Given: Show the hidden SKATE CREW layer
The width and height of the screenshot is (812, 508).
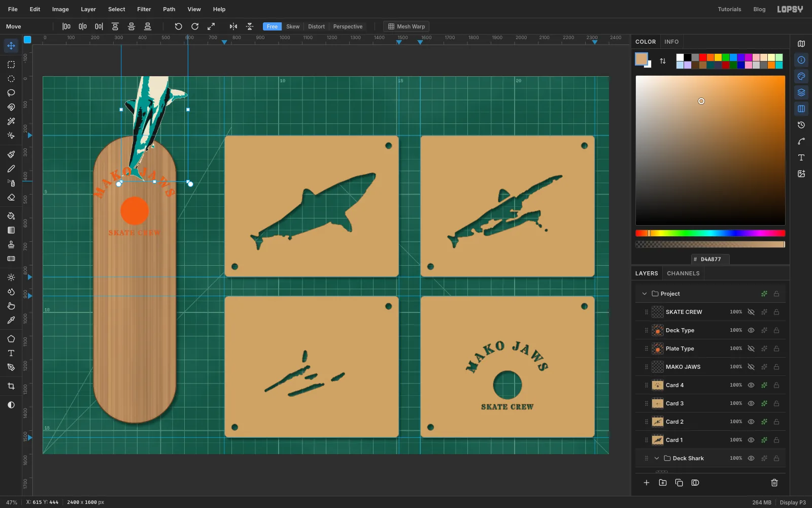Looking at the screenshot, I should click(751, 312).
